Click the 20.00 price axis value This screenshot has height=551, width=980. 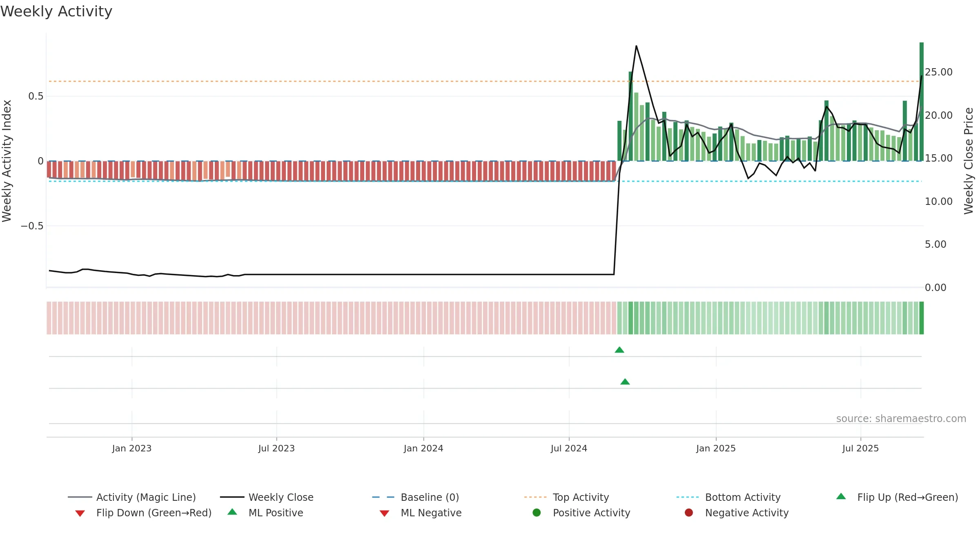coord(938,116)
